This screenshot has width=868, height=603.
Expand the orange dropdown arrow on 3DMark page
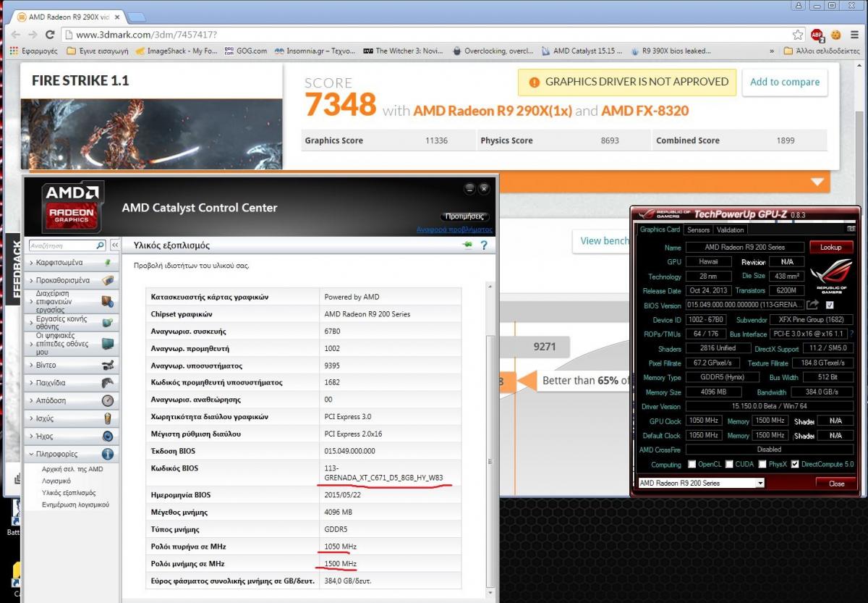point(817,182)
